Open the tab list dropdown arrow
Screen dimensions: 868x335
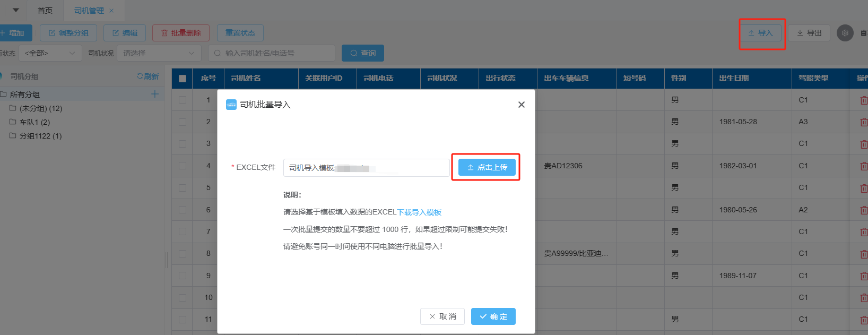point(16,10)
